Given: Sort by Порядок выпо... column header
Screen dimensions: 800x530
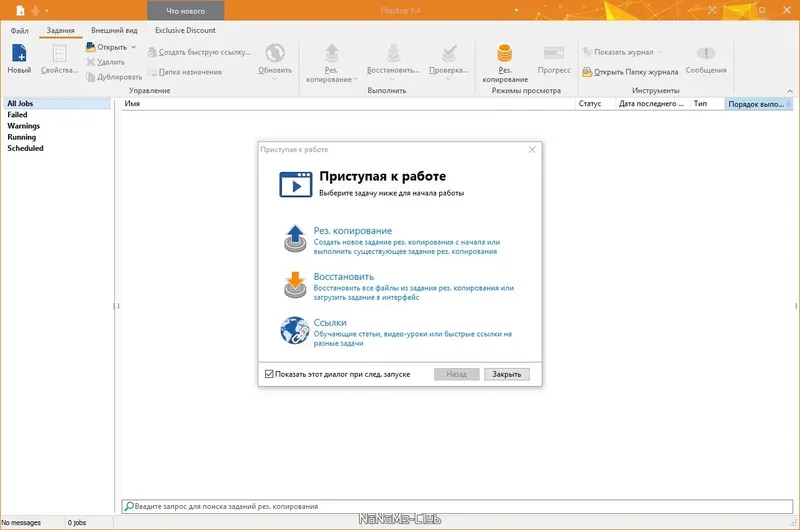Looking at the screenshot, I should pos(759,104).
